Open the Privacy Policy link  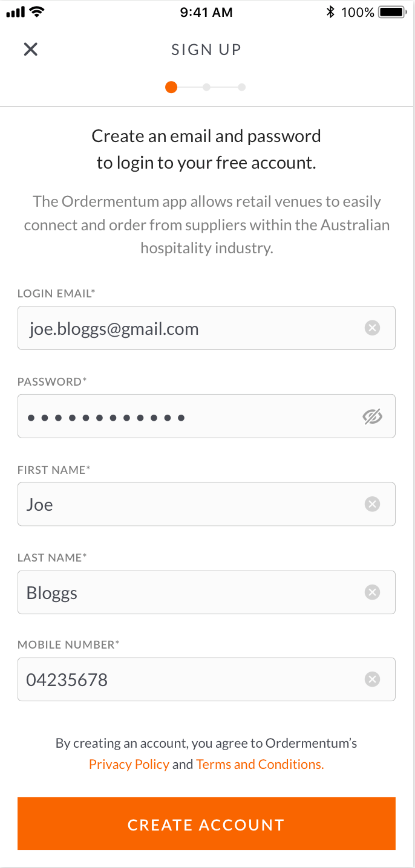click(x=129, y=764)
